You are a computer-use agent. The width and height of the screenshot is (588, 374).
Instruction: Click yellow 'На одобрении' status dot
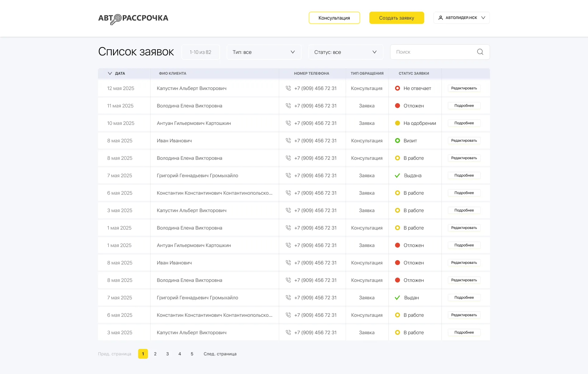pos(398,123)
